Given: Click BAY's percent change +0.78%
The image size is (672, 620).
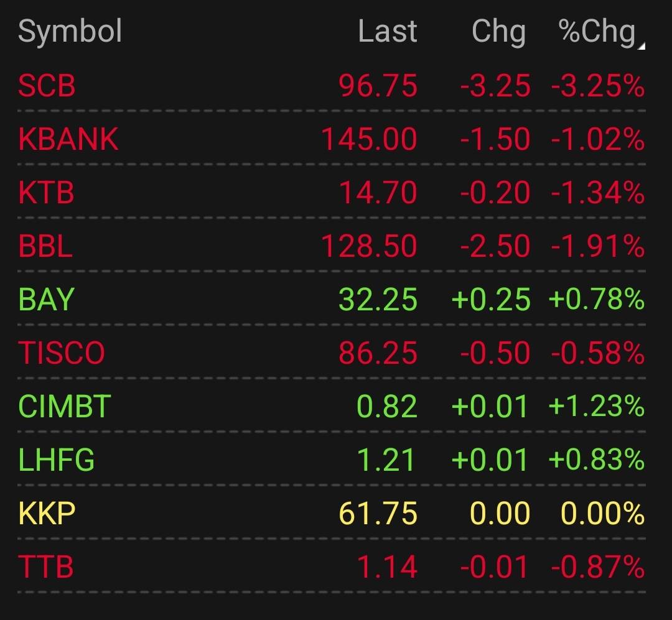Looking at the screenshot, I should [597, 299].
